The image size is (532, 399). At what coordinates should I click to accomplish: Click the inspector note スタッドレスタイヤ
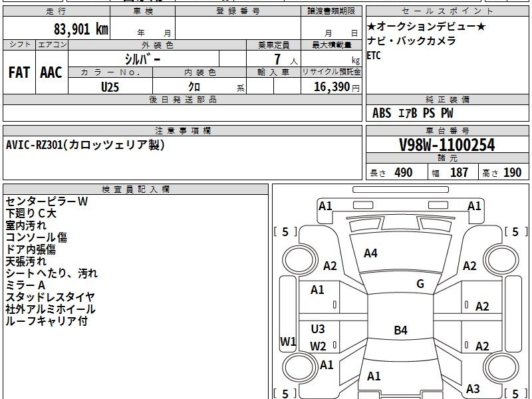pyautogui.click(x=51, y=297)
